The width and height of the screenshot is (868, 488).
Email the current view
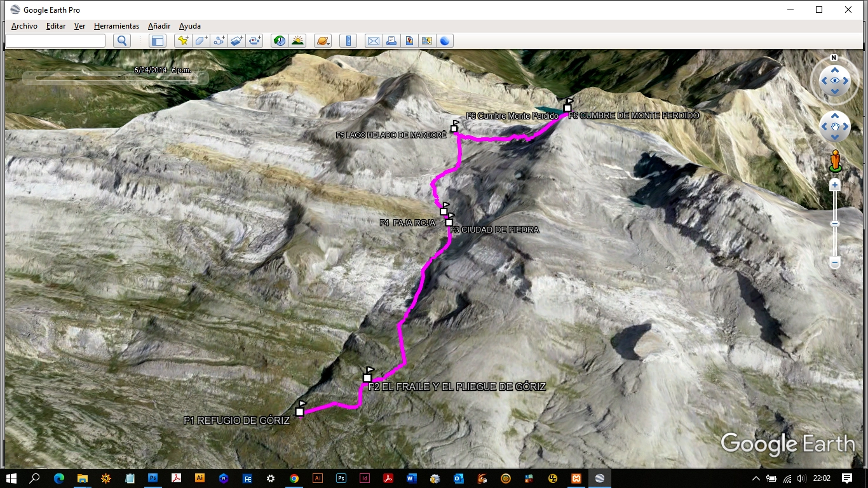point(374,40)
